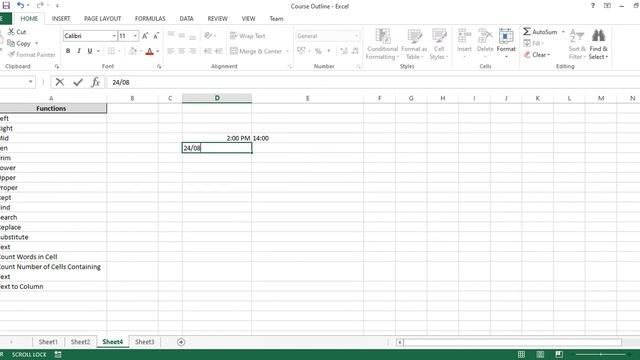
Task: Click the Redo arrow icon
Action: [40, 5]
